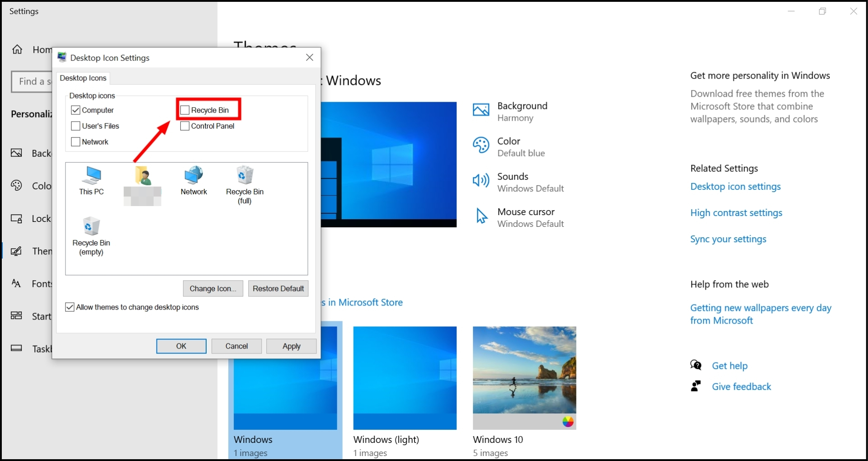
Task: Open the Desktop icon settings link
Action: coord(736,187)
